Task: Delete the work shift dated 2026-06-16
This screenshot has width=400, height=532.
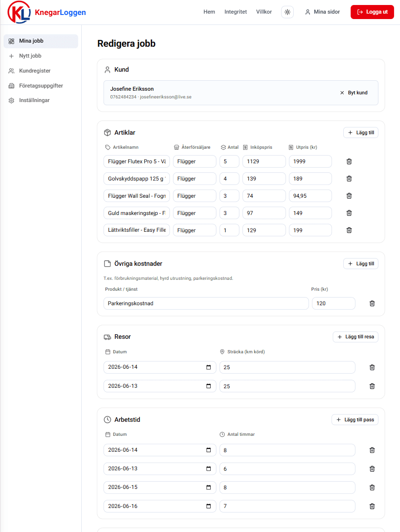Action: 372,506
